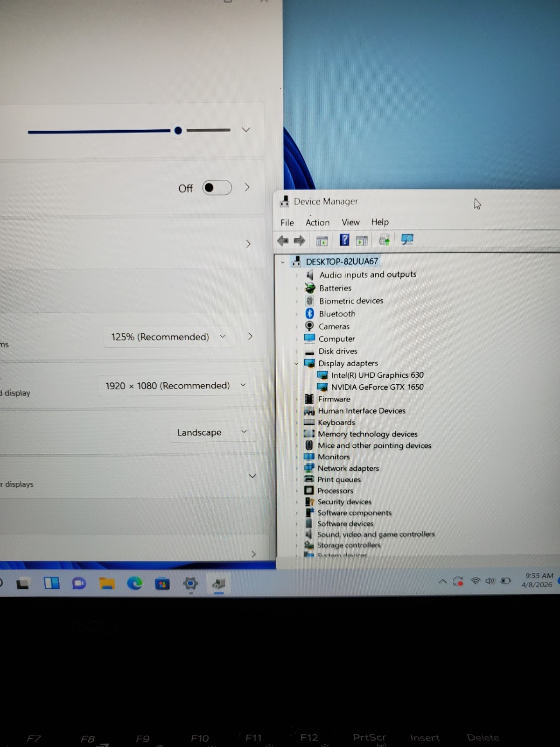Viewport: 560px width, 747px height.
Task: Open the View menu in Device Manager
Action: pos(350,222)
